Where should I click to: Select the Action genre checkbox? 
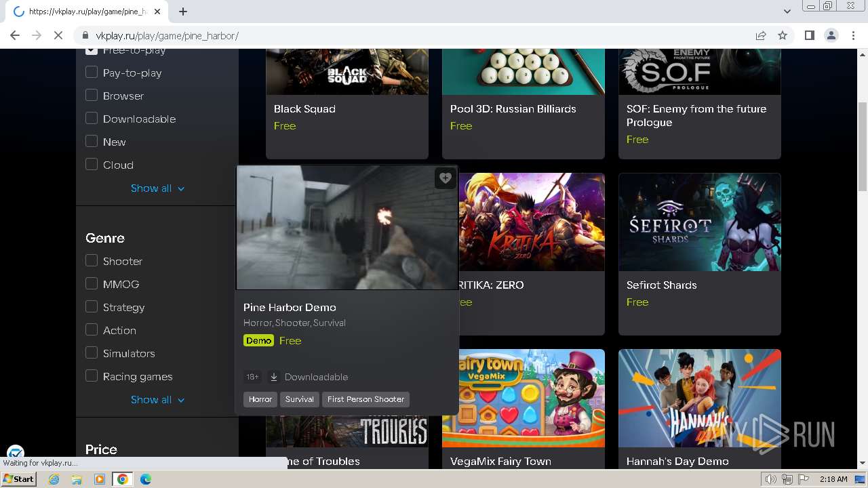point(92,330)
